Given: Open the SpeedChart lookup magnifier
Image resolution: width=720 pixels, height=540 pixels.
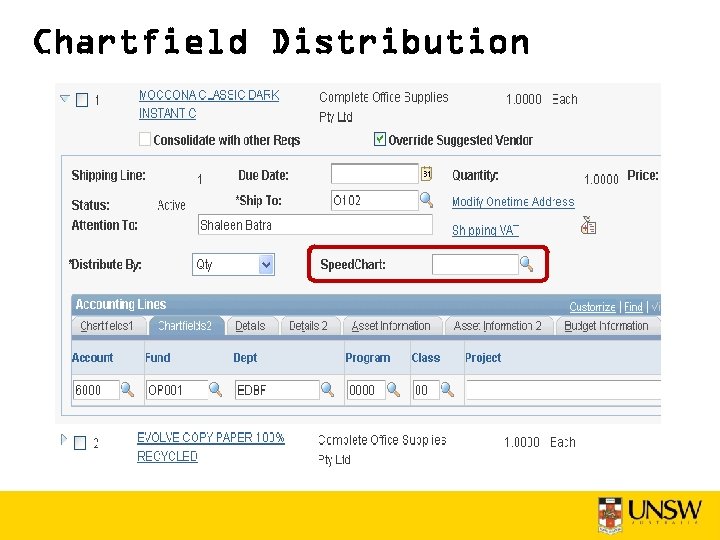Looking at the screenshot, I should tap(527, 264).
